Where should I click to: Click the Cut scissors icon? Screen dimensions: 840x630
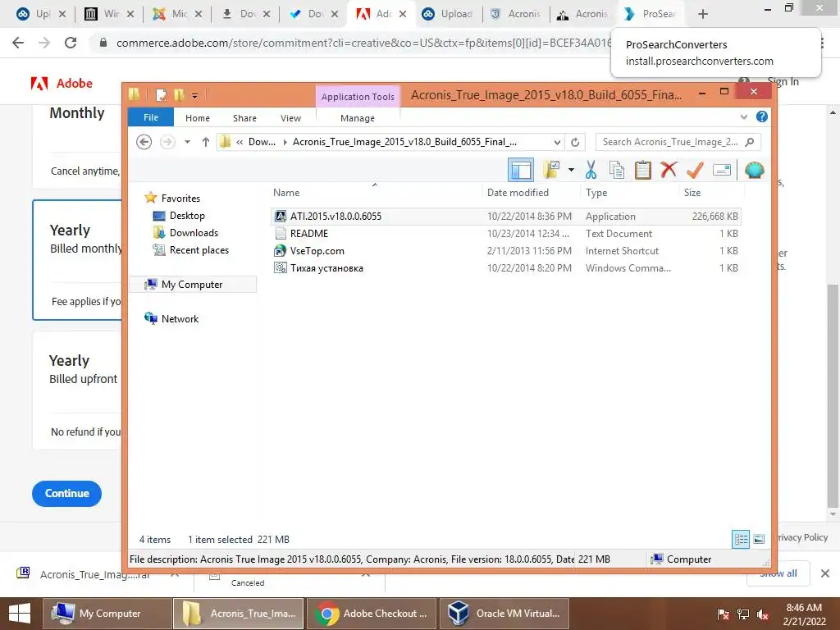coord(591,171)
